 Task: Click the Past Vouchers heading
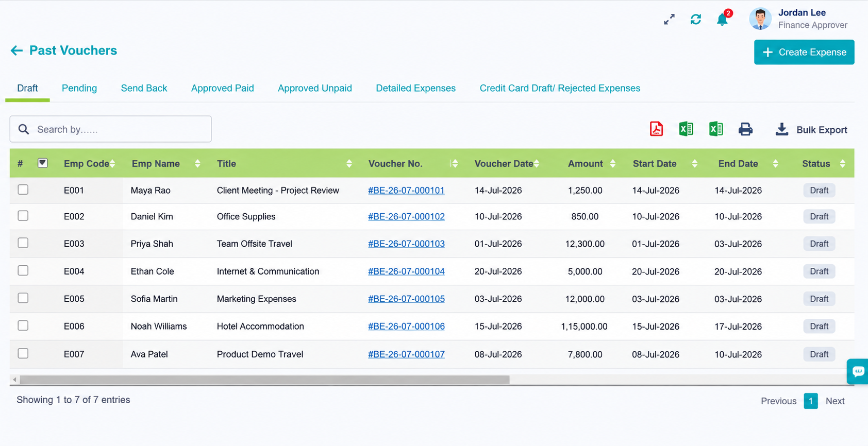[x=73, y=50]
